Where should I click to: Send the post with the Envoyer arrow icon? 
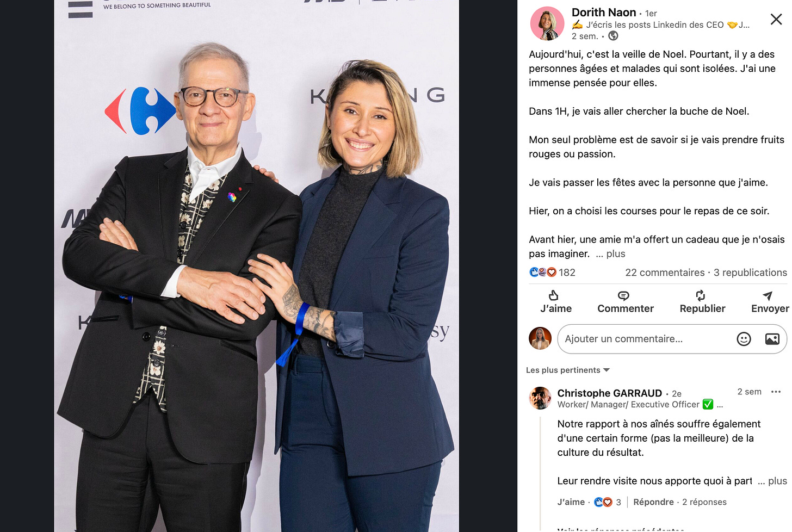768,295
